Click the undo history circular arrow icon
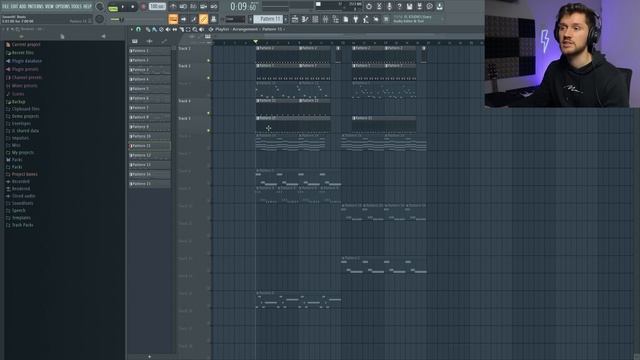640x360 pixels. pyautogui.click(x=369, y=7)
